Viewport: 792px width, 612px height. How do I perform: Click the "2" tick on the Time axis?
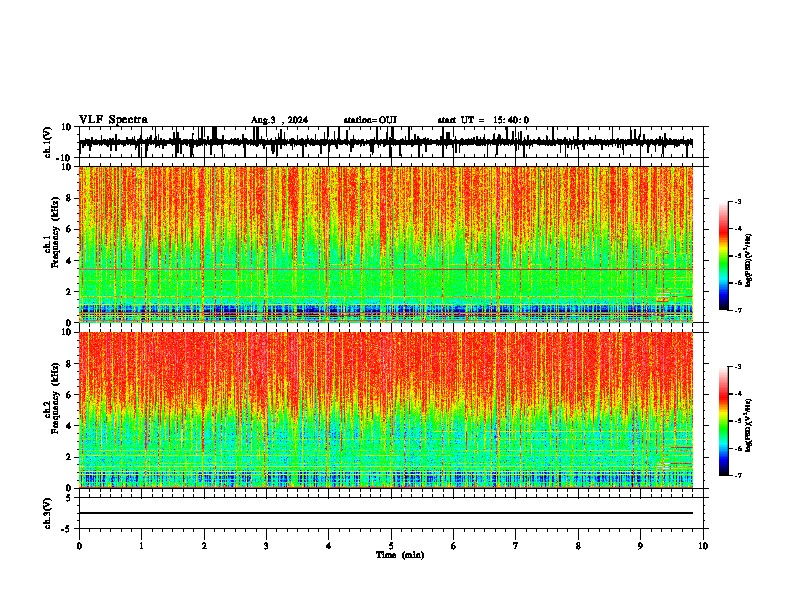click(204, 546)
